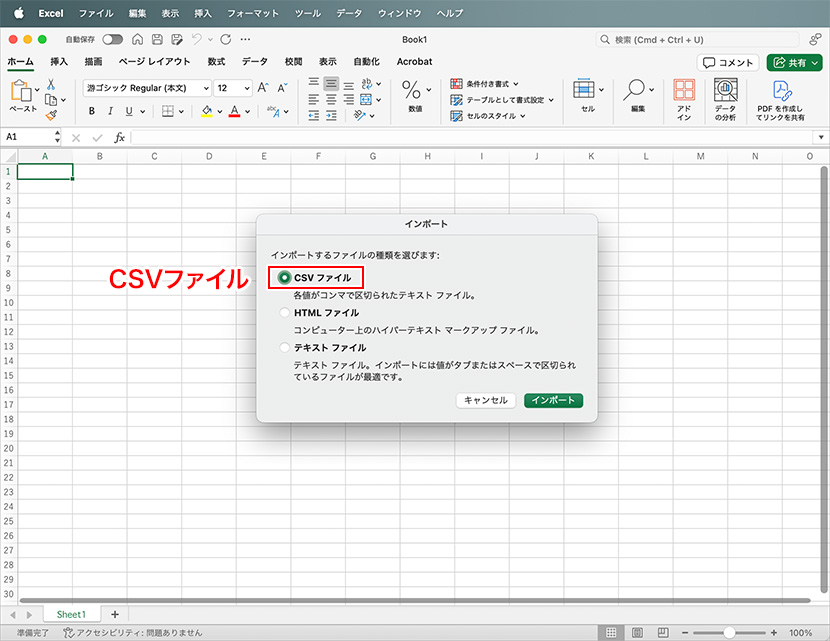Click the fx Insert Function icon
The image size is (830, 641).
point(120,138)
